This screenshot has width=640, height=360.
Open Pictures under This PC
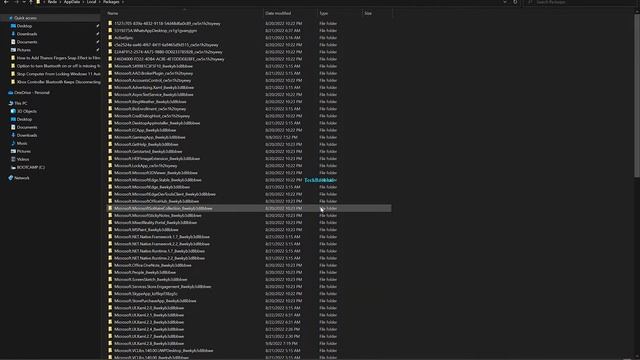tap(24, 151)
